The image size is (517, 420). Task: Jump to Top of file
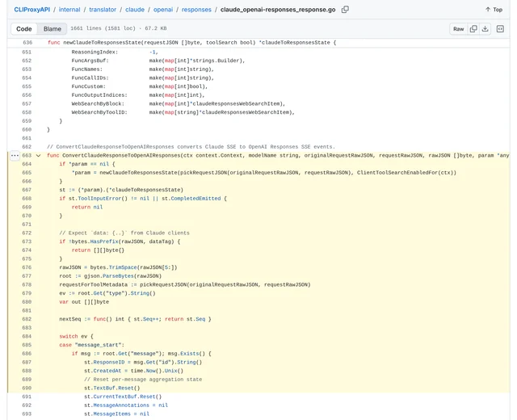[494, 10]
